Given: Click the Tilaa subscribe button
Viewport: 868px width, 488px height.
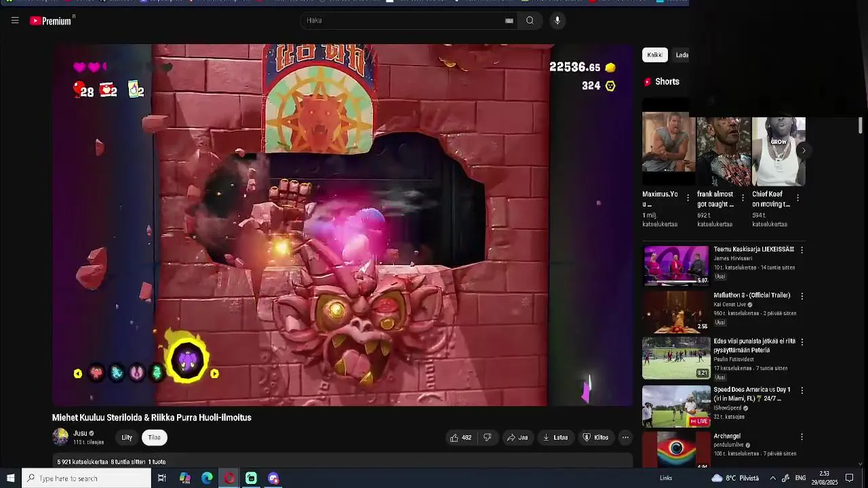Looking at the screenshot, I should click(x=155, y=437).
